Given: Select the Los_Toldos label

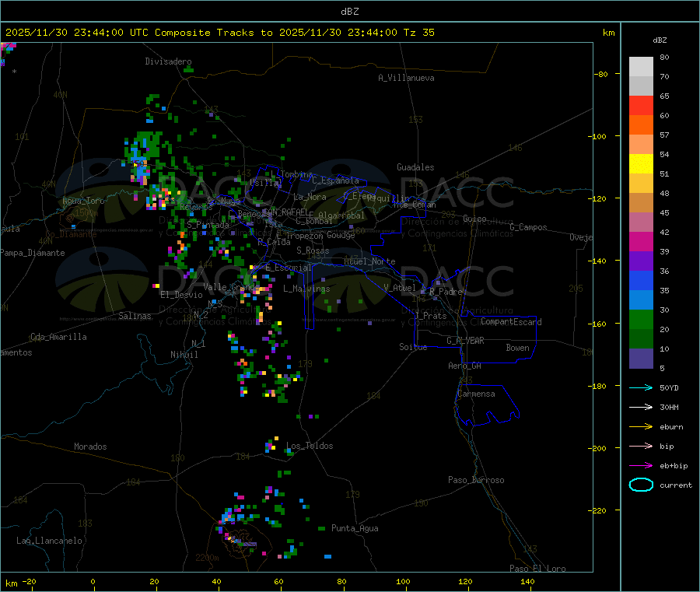Looking at the screenshot, I should (x=310, y=446).
